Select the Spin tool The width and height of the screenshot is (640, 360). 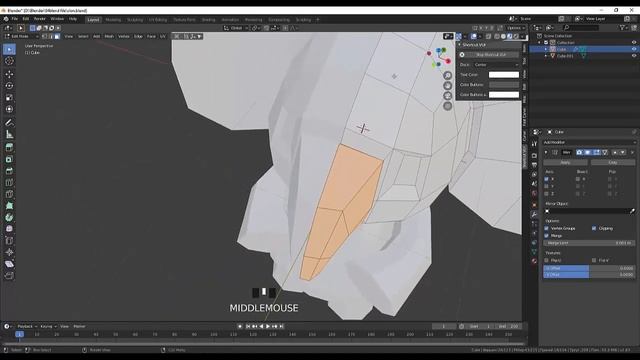(9, 217)
